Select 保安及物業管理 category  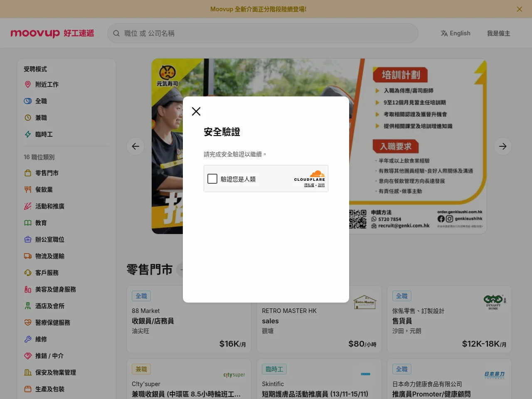pos(66,372)
